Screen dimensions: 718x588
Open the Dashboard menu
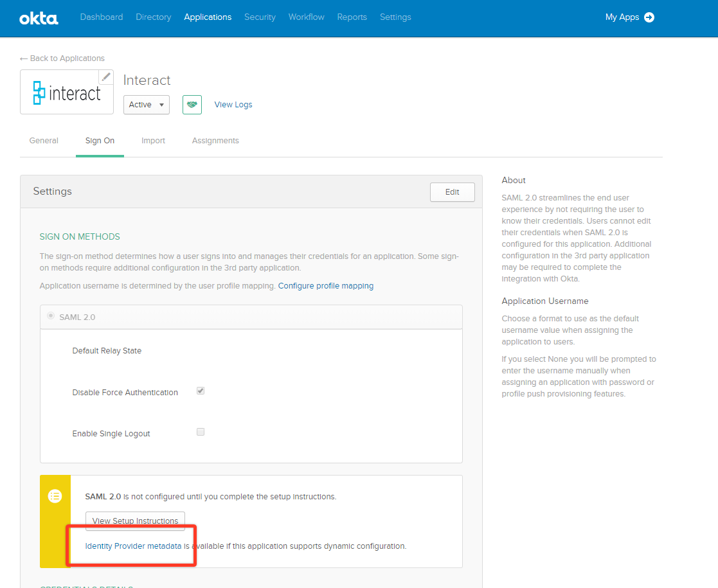pos(101,17)
